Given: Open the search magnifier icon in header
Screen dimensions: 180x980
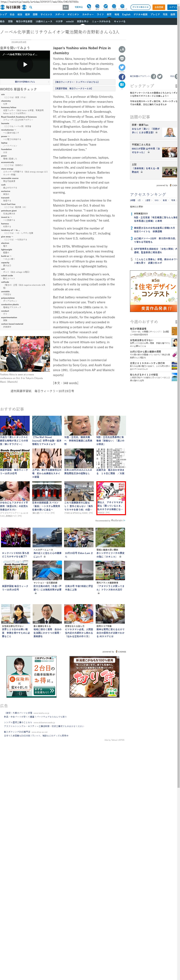Looking at the screenshot, I should click(x=31, y=7).
